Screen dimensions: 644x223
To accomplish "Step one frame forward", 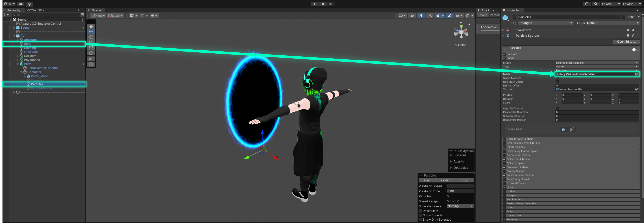I will [331, 4].
